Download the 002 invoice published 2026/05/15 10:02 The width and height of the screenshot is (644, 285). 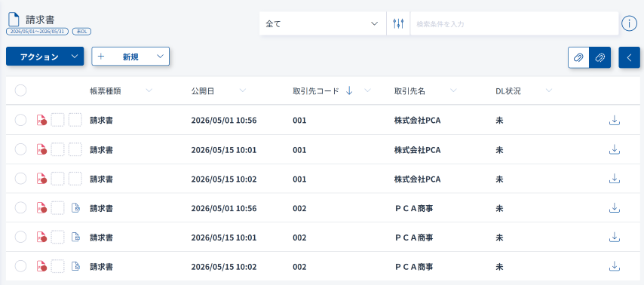coord(614,266)
